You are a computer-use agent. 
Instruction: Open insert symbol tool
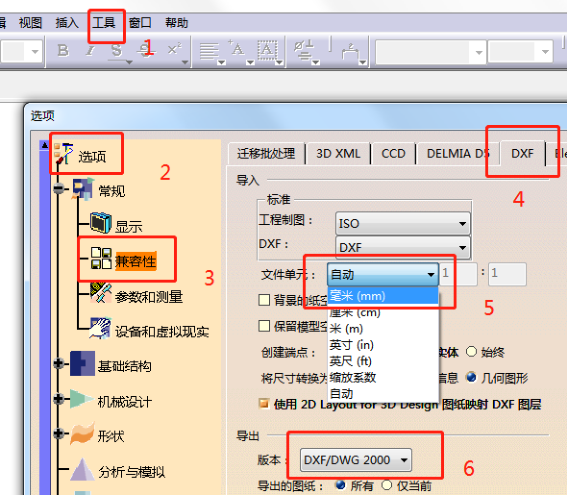(304, 50)
